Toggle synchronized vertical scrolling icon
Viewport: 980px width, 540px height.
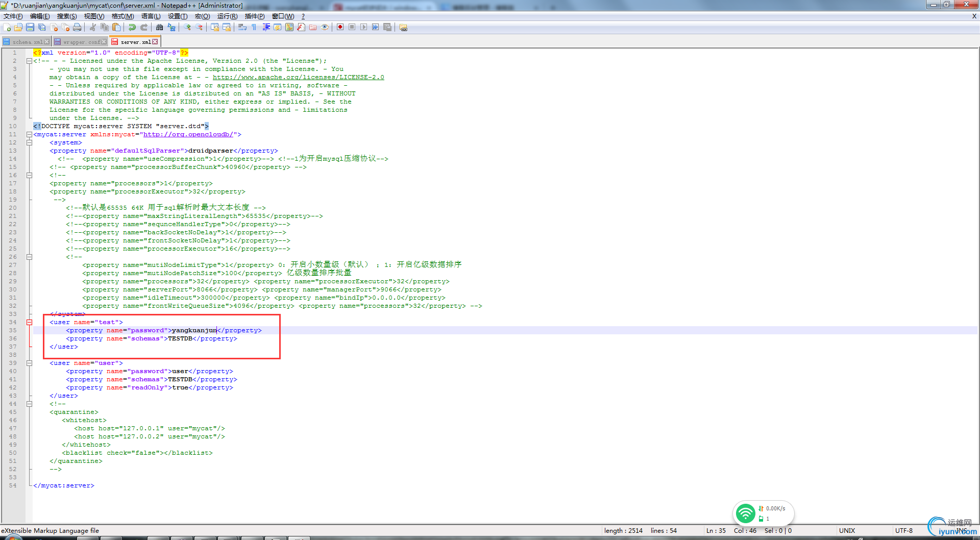tap(215, 27)
